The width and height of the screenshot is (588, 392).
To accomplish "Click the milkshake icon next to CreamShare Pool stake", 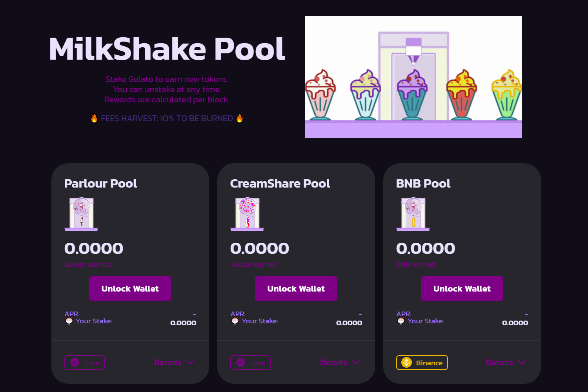I will click(x=235, y=321).
